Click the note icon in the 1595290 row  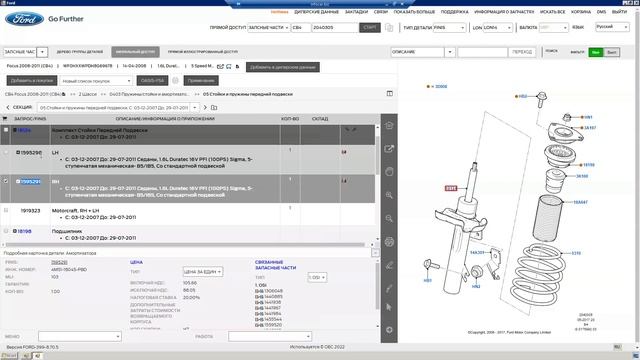coord(344,152)
